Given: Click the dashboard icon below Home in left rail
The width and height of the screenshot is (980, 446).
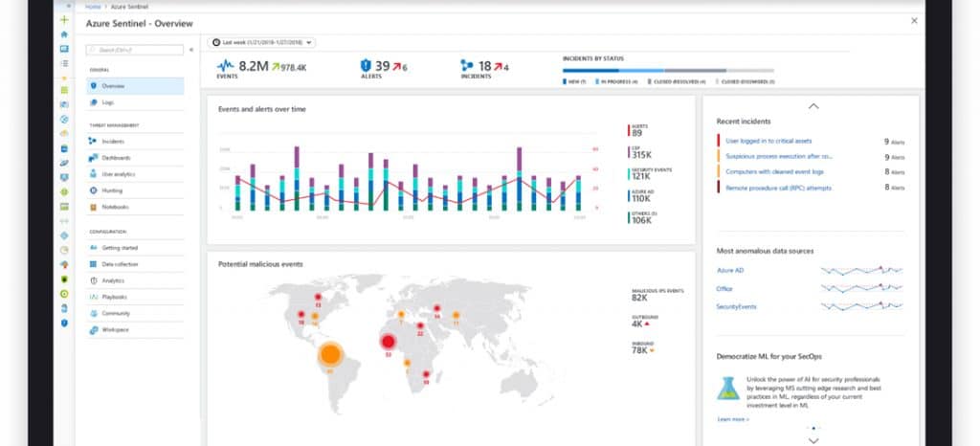Looking at the screenshot, I should [x=64, y=49].
